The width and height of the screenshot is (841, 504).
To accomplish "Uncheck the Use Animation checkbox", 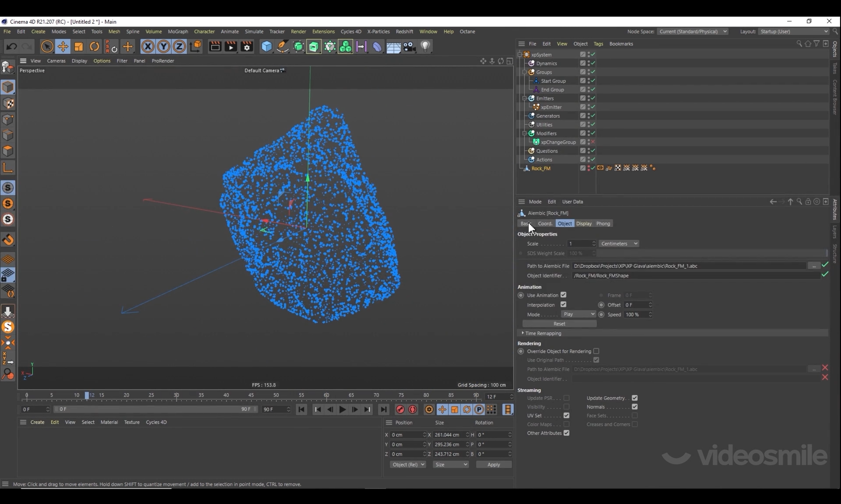I will tap(563, 295).
